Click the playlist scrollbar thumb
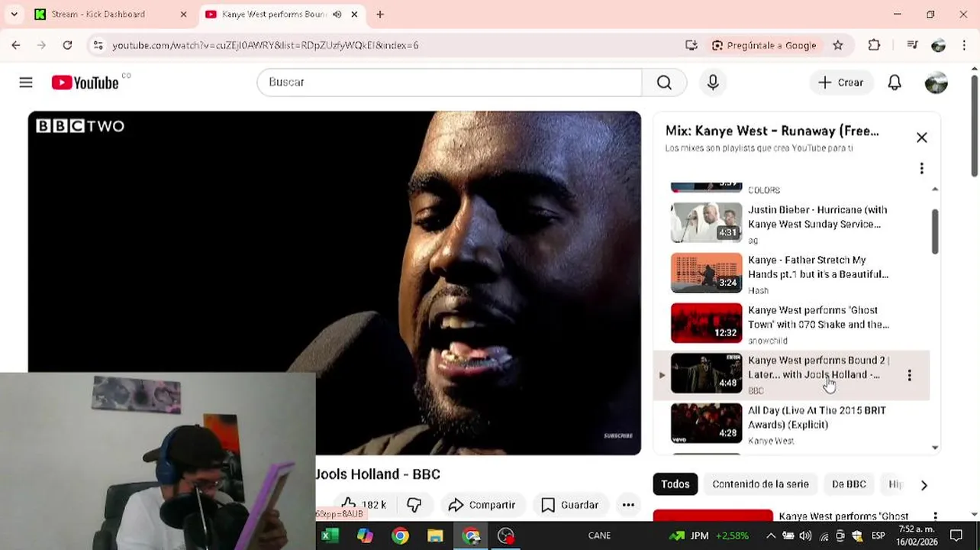 click(935, 231)
